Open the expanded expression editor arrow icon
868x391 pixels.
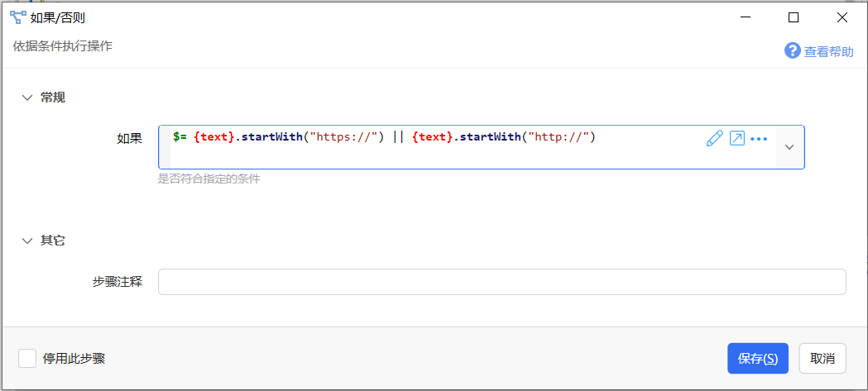[736, 138]
